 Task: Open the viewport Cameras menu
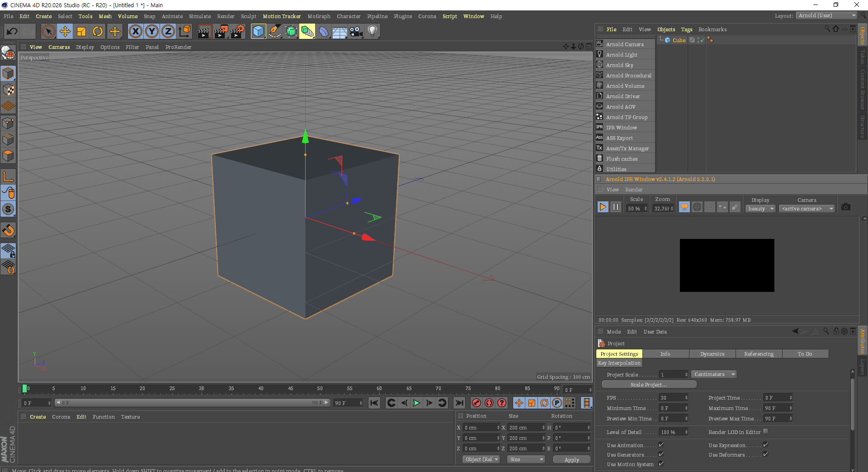59,47
